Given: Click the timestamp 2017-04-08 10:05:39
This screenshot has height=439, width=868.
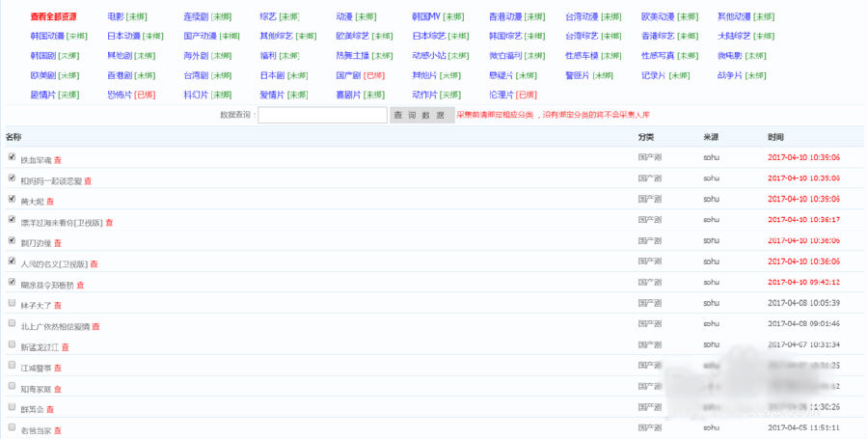Looking at the screenshot, I should point(803,303).
